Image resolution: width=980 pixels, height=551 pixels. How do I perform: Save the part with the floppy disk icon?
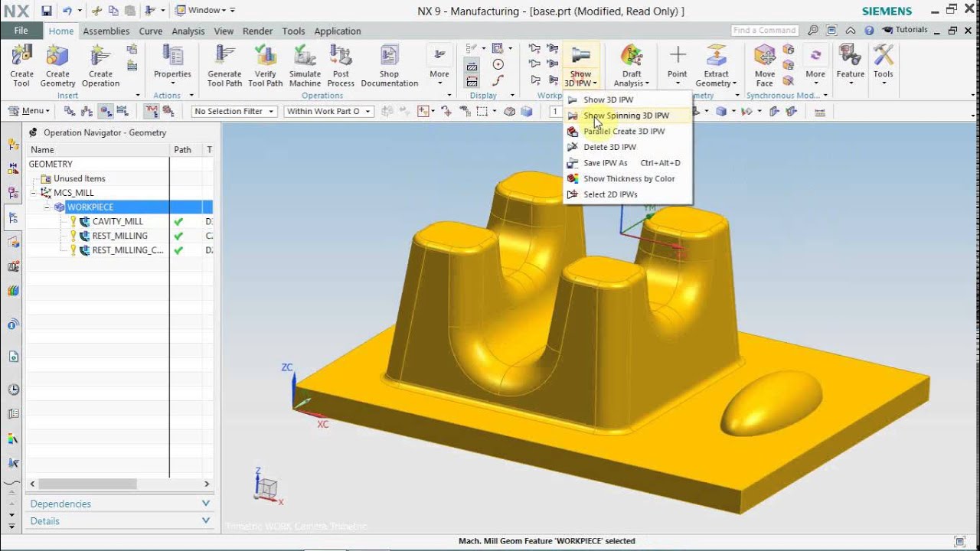(47, 11)
